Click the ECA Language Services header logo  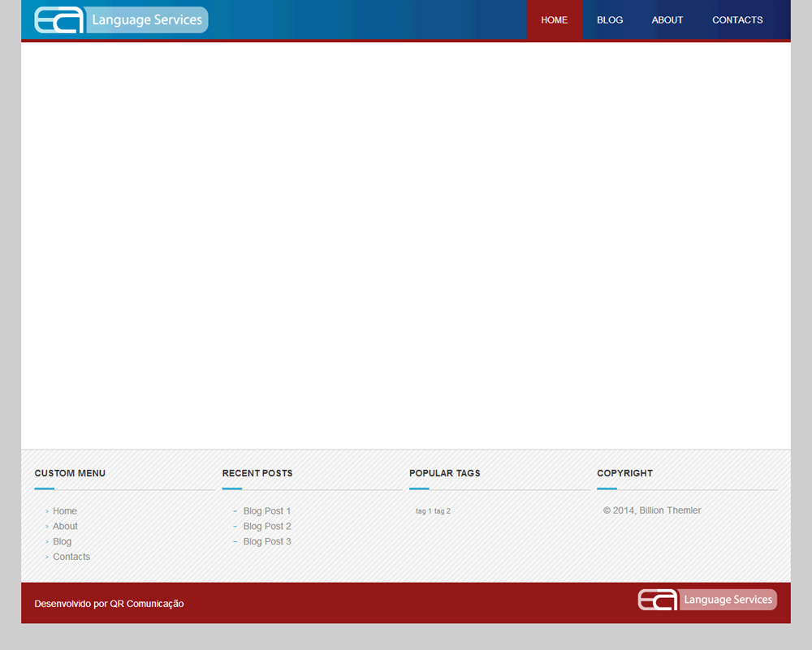coord(121,20)
